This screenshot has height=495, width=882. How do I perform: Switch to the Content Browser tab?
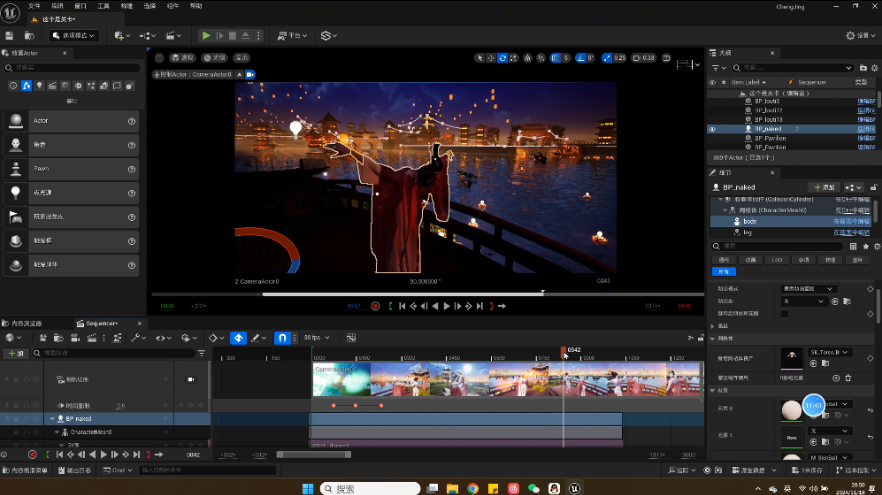22,323
